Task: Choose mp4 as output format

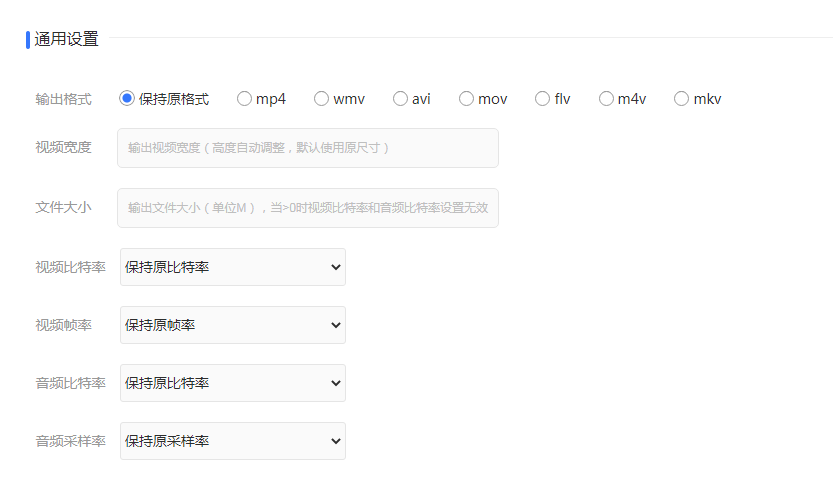Action: click(x=244, y=98)
